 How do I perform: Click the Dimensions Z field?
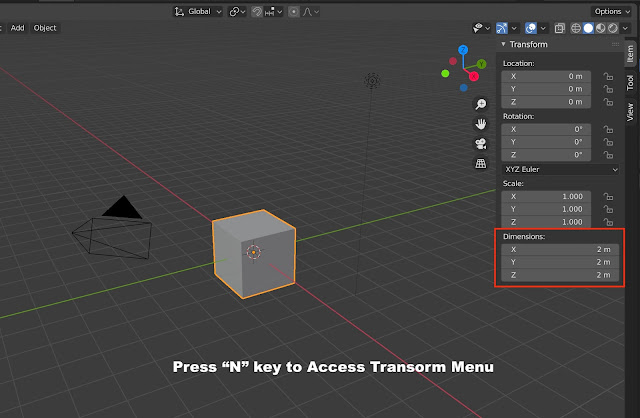pos(560,275)
